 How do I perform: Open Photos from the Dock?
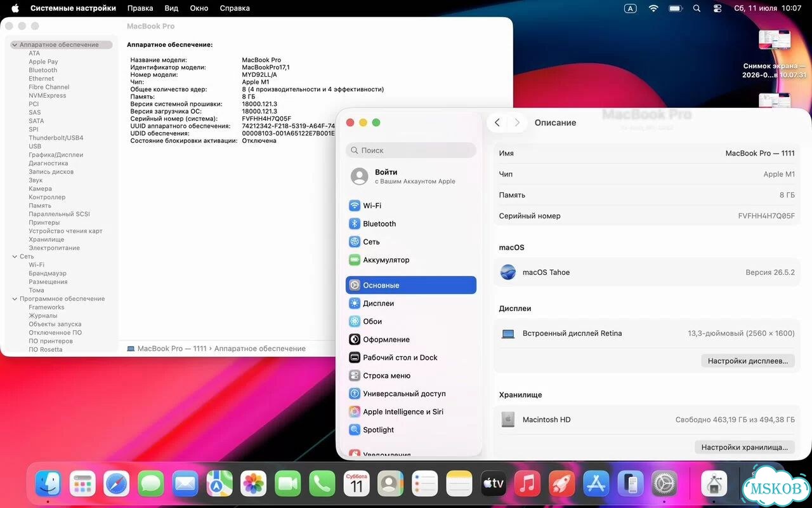254,484
